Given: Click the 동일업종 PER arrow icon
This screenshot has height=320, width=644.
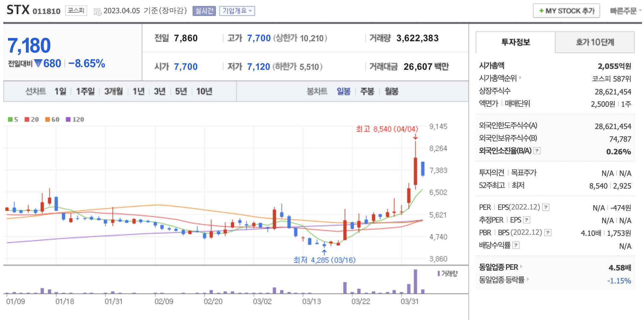Looking at the screenshot, I should pos(521,266).
